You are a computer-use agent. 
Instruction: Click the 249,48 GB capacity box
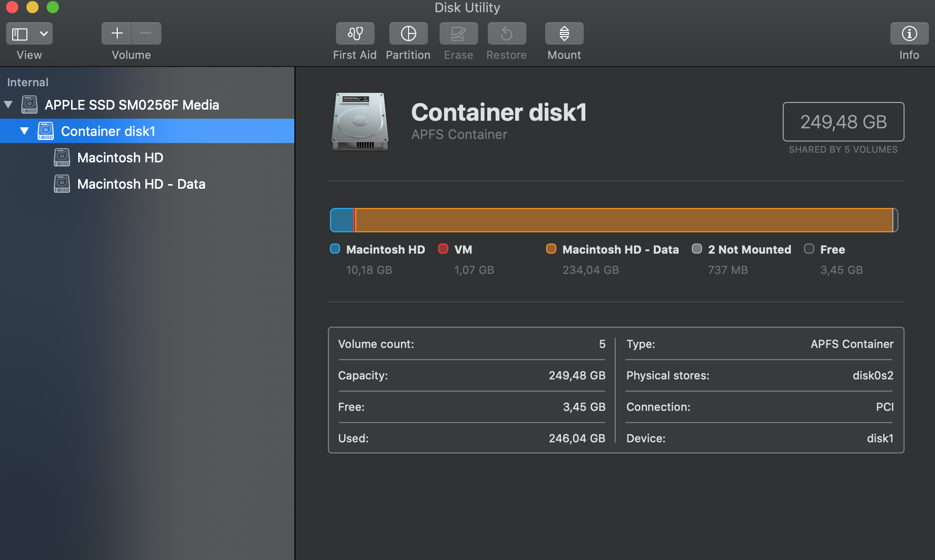click(843, 122)
